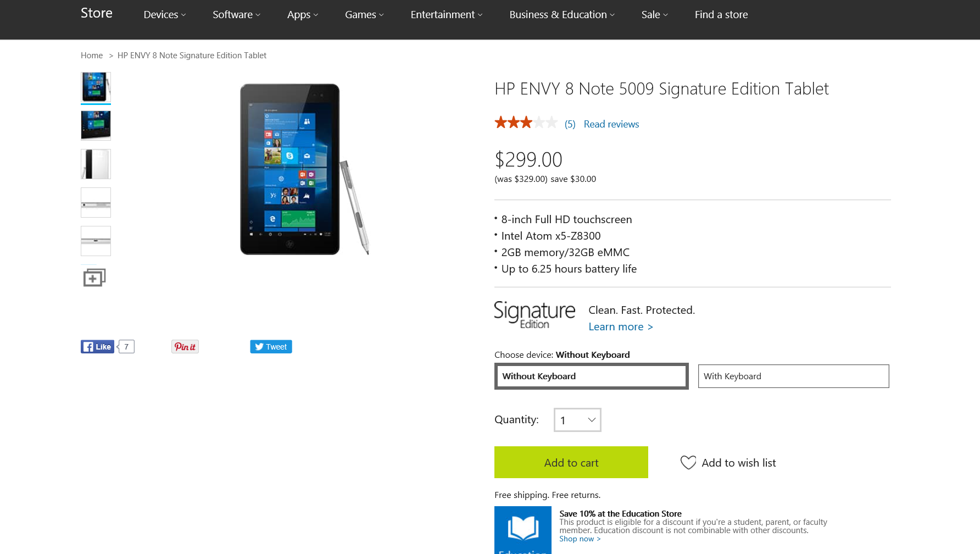Expand the Devices menu

[x=165, y=15]
